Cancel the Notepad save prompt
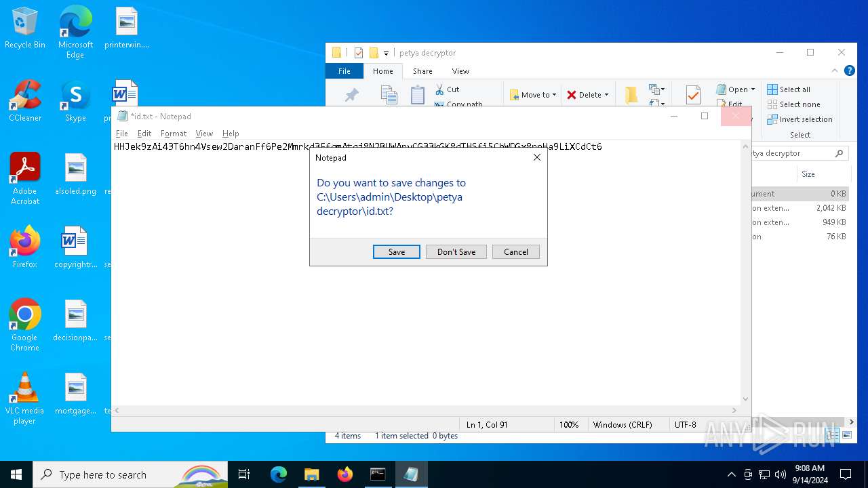868x488 pixels. tap(515, 251)
